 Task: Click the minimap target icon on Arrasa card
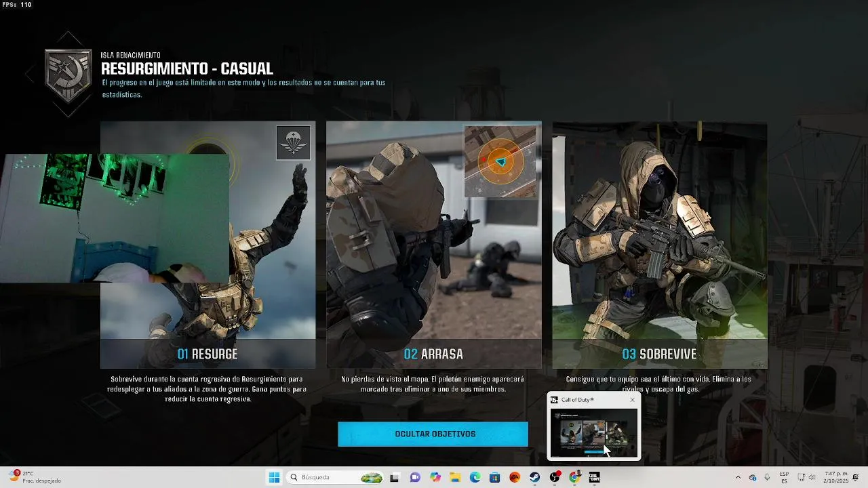click(500, 161)
